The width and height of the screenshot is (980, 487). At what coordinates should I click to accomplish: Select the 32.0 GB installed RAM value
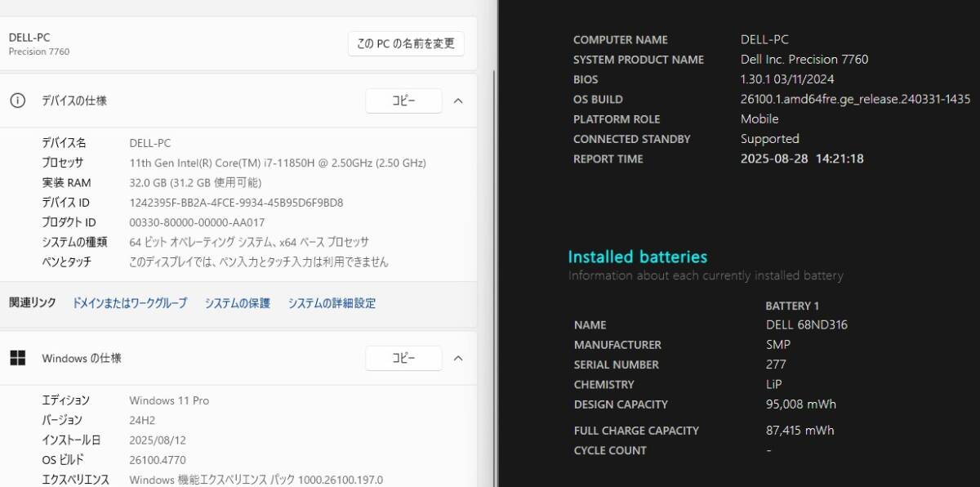click(196, 183)
